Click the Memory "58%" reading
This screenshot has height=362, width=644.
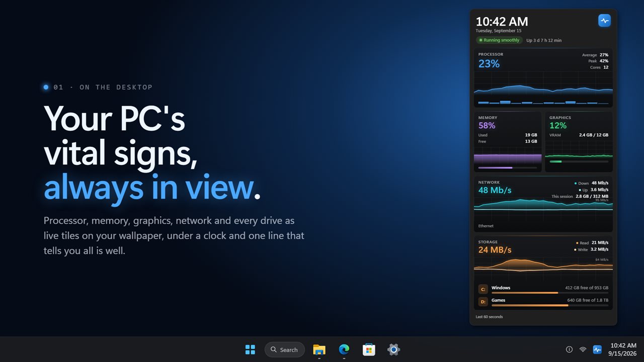click(x=487, y=126)
